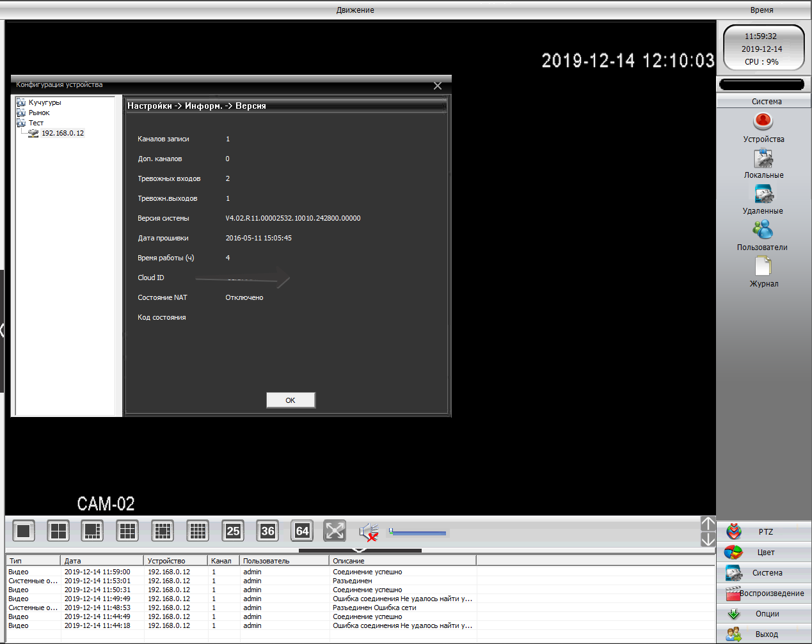This screenshot has width=812, height=644.
Task: Open the Воспроизведение playback tab
Action: [x=765, y=593]
